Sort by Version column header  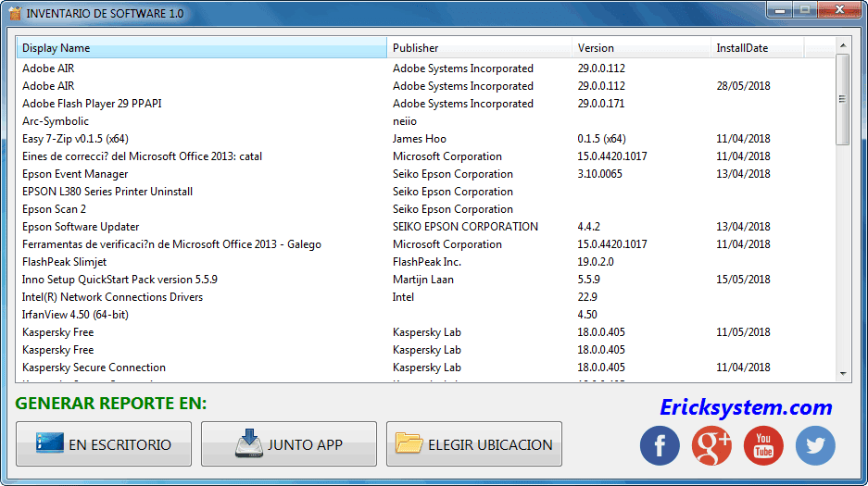tap(642, 48)
